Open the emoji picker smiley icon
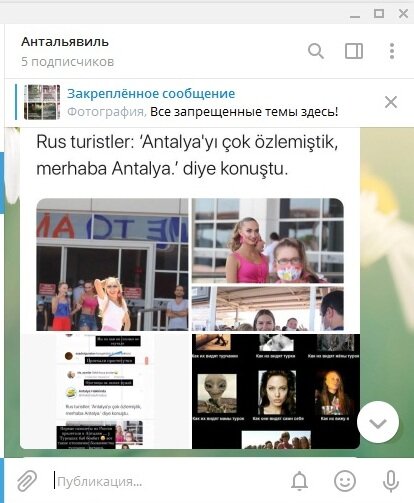This screenshot has width=414, height=503. 345,481
